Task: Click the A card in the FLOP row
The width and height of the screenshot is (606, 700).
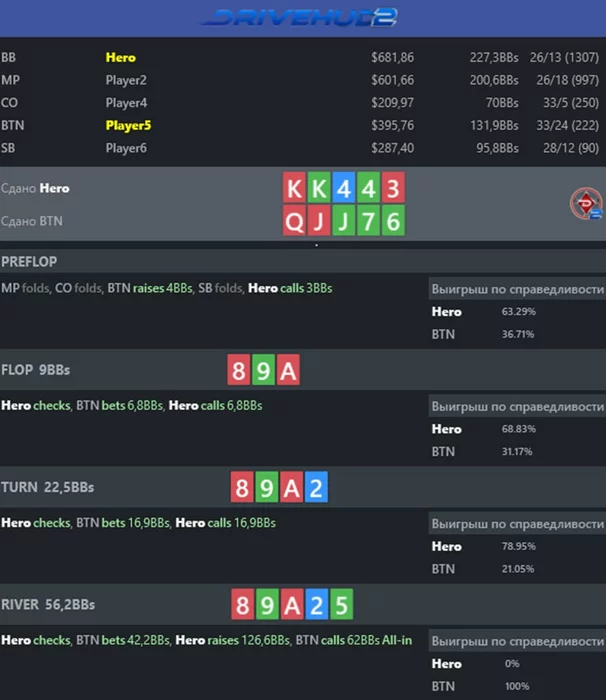Action: pos(288,370)
